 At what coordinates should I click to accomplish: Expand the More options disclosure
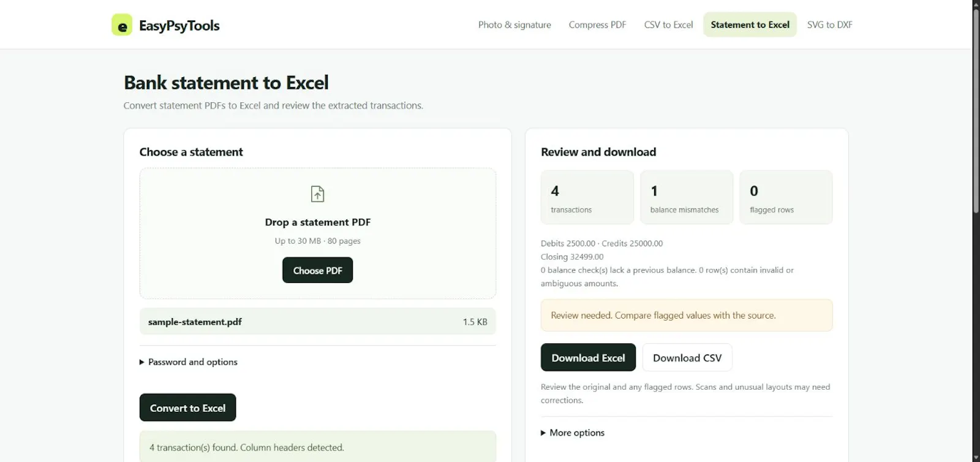coord(573,433)
